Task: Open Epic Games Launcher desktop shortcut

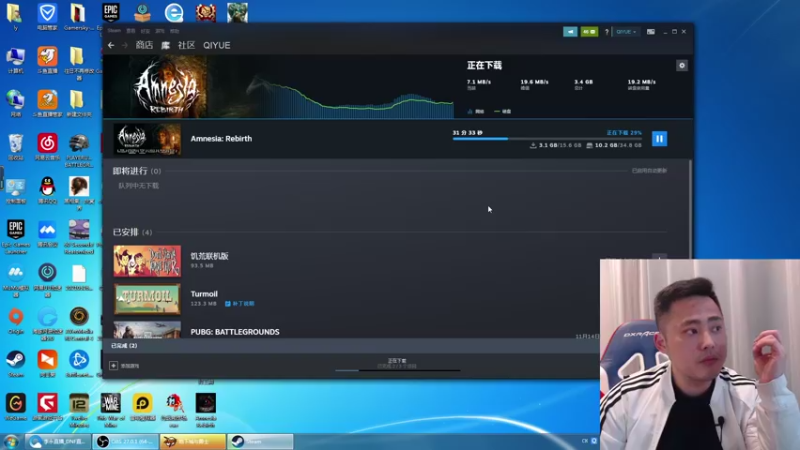Action: (x=15, y=236)
